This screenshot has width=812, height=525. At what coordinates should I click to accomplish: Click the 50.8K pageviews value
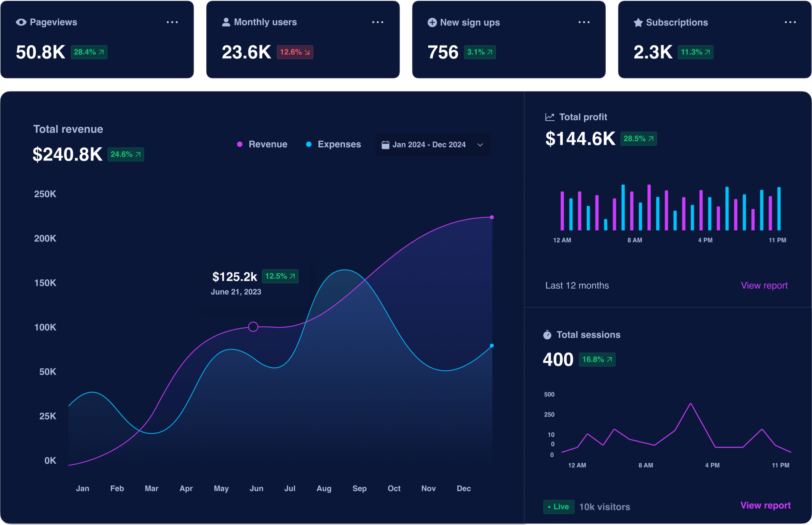click(x=40, y=52)
